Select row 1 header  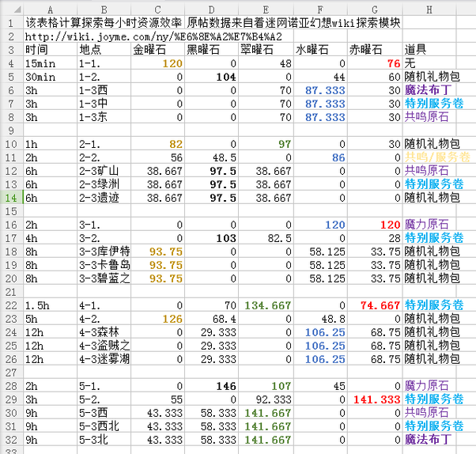point(11,23)
